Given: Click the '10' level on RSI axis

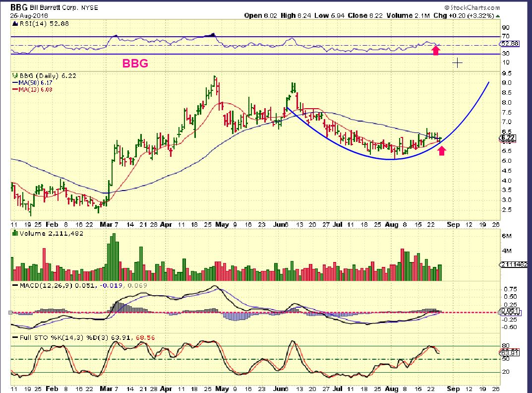Looking at the screenshot, I should click(x=506, y=62).
